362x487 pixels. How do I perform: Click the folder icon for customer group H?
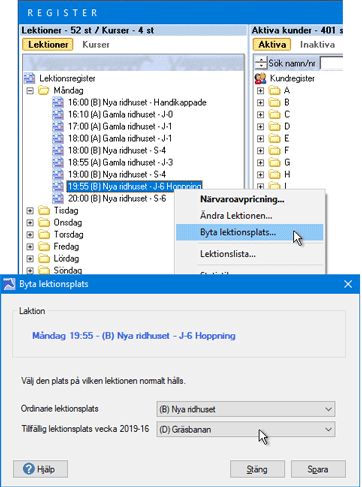tap(274, 174)
